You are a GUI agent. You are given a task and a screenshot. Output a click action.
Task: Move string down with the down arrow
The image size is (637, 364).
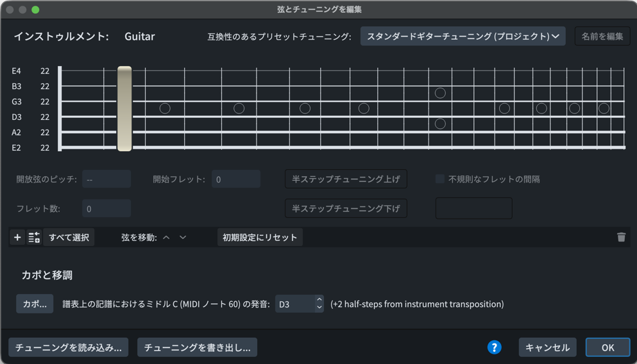(183, 238)
